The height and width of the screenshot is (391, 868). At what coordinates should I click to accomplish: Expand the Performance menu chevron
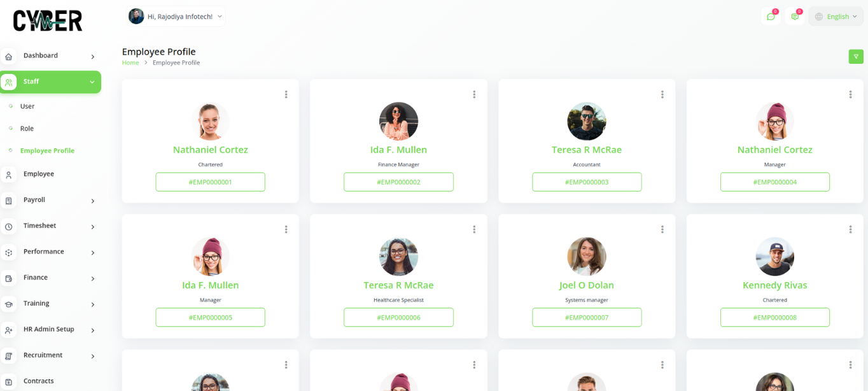(93, 253)
